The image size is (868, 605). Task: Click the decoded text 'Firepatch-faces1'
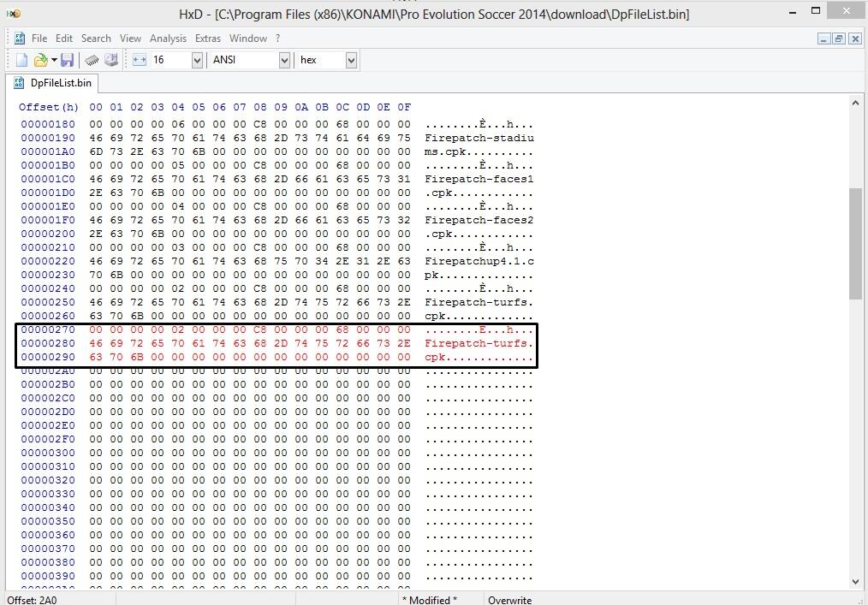pos(479,179)
